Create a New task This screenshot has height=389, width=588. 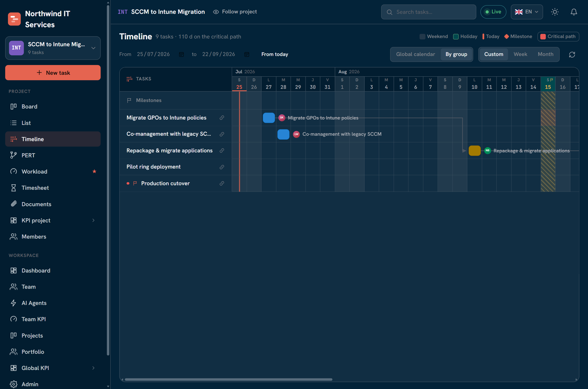pos(53,73)
